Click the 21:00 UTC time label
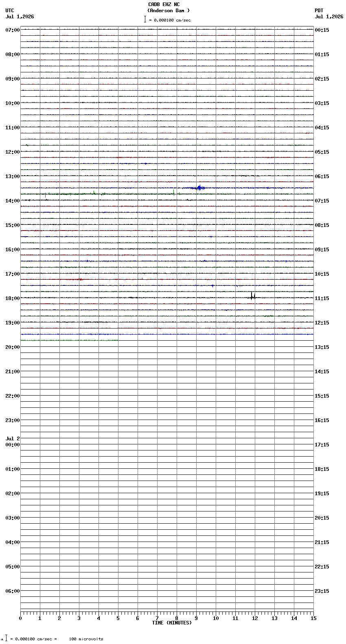Viewport: 346px width, 644px height. 13,372
